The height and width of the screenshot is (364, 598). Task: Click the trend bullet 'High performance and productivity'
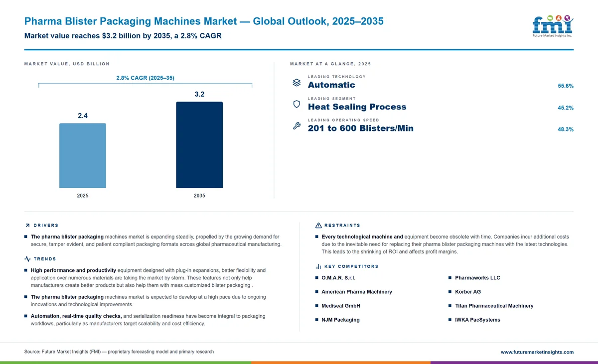148,278
